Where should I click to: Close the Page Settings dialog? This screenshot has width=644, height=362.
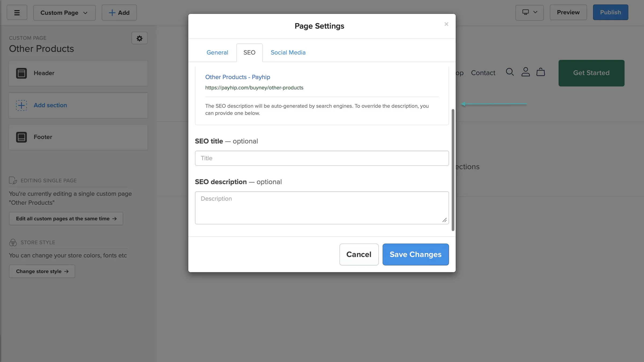[446, 24]
